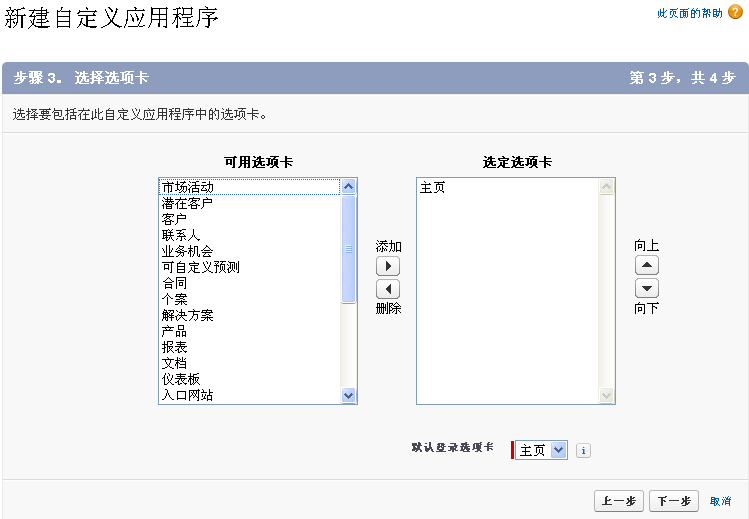Select 潜在客户 in available tabs
This screenshot has width=749, height=519.
point(187,203)
